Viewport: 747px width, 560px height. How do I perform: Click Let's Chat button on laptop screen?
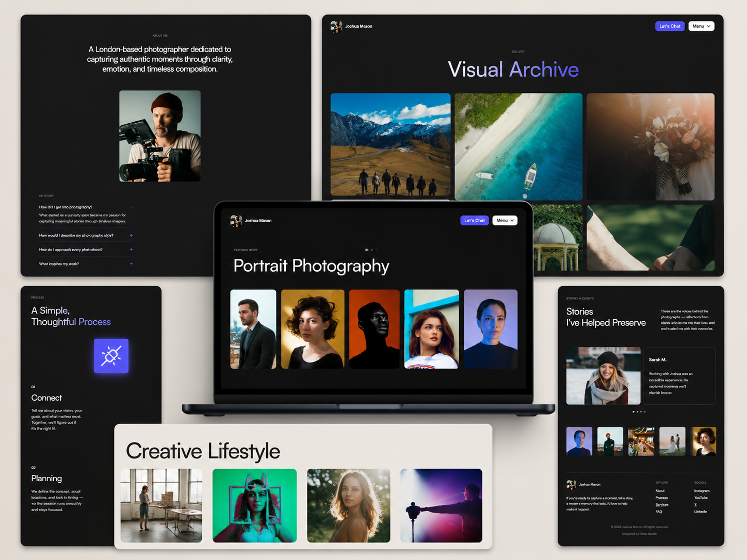coord(474,221)
